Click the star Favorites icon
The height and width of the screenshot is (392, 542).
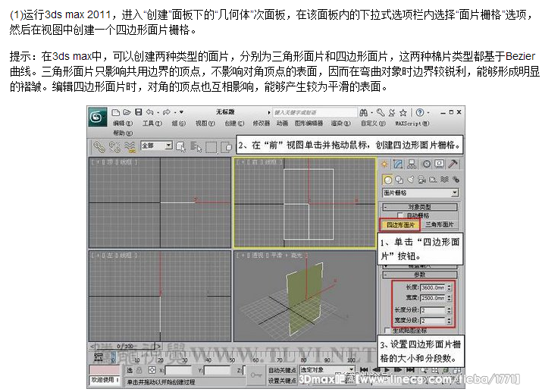click(403, 113)
